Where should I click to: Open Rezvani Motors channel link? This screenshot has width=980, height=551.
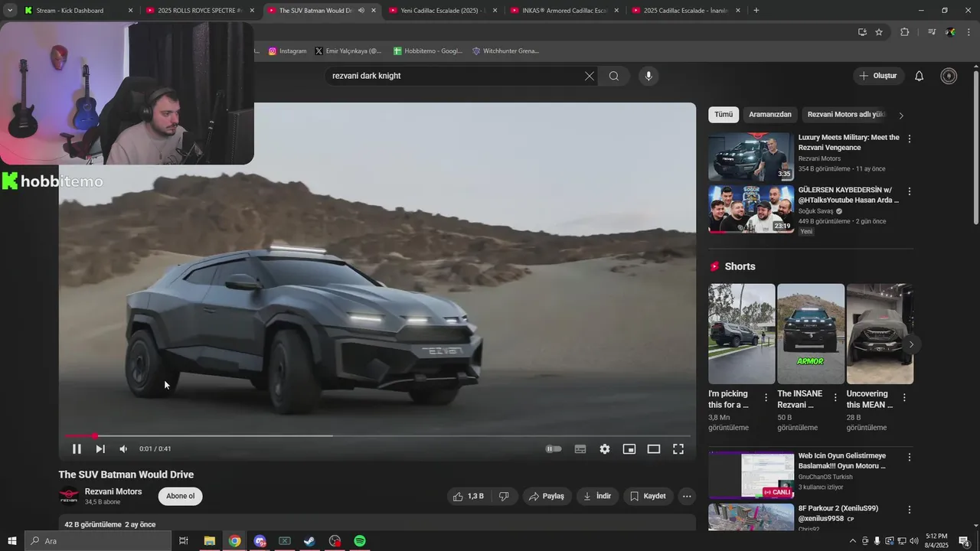coord(113,491)
